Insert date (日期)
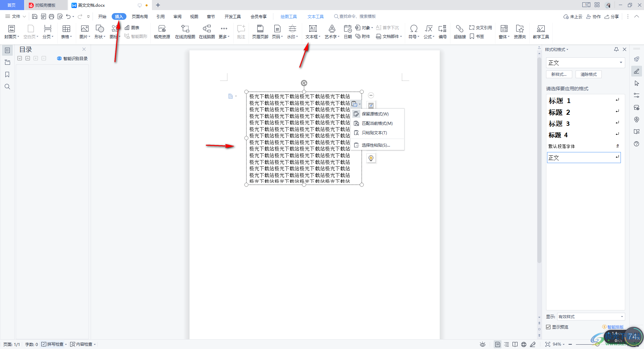This screenshot has height=349, width=644. click(348, 32)
